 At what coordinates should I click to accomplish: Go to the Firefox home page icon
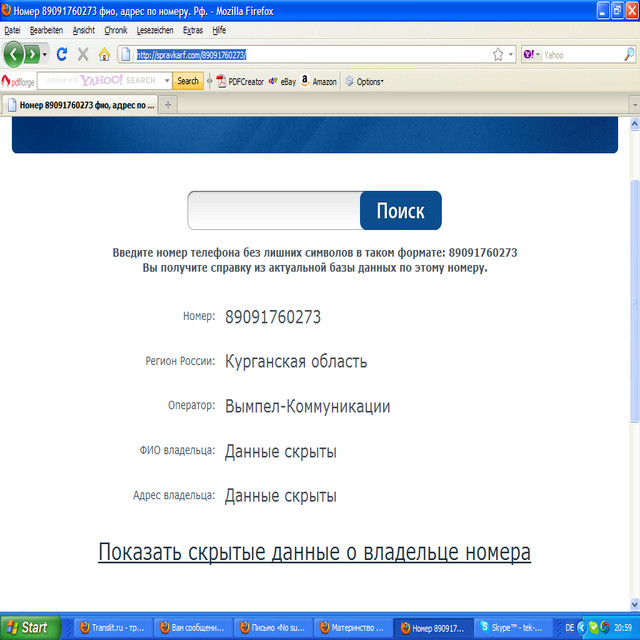(x=104, y=54)
